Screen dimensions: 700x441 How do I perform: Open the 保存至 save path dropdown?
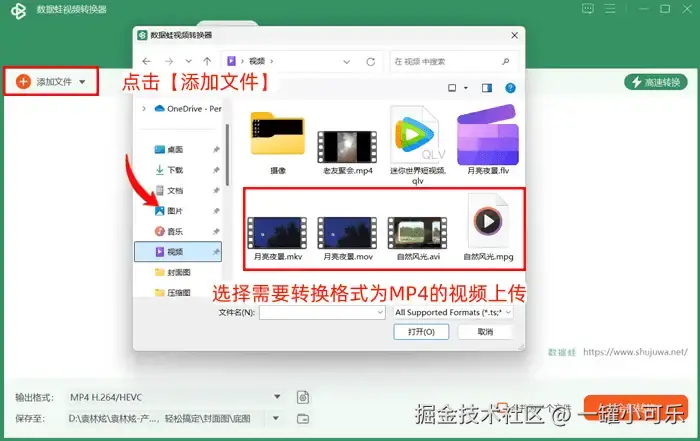276,418
